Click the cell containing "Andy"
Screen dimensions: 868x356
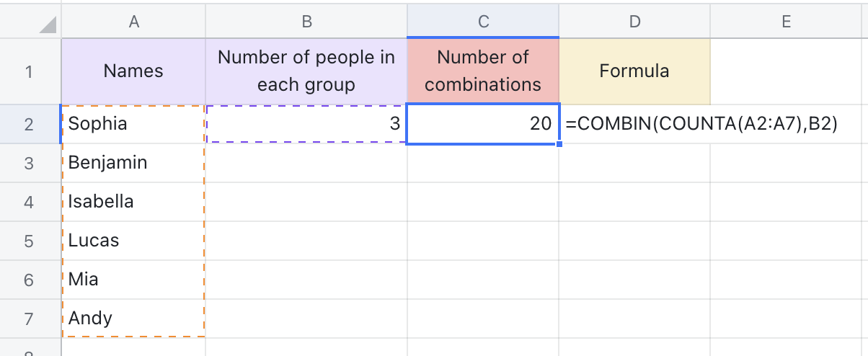133,319
